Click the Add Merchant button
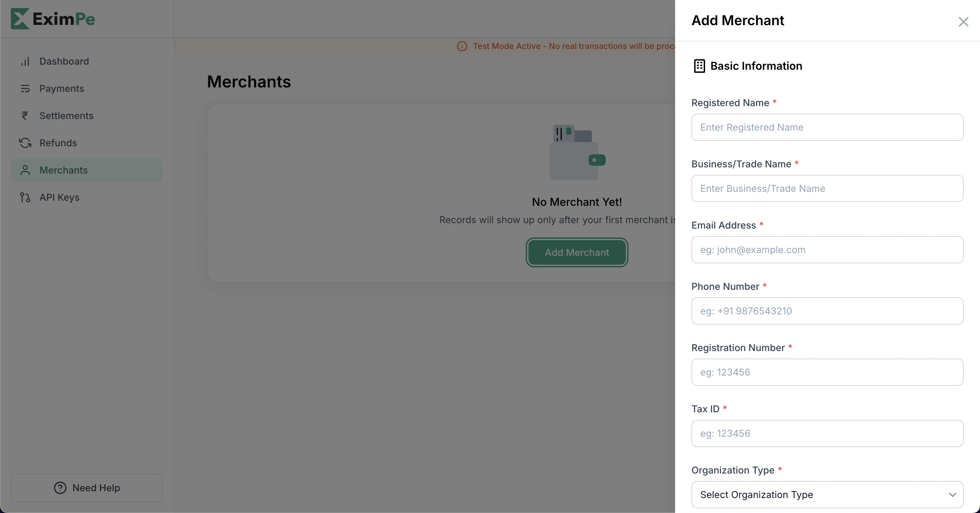The height and width of the screenshot is (513, 980). [x=576, y=252]
